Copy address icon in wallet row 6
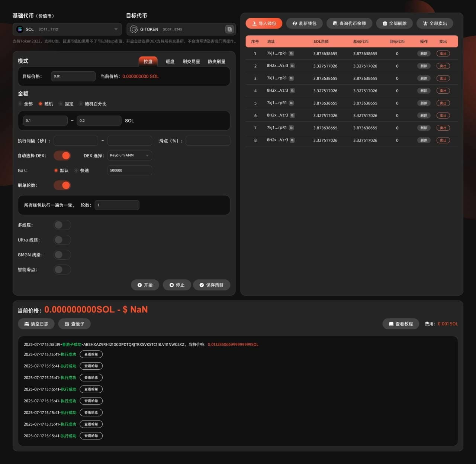Image resolution: width=476 pixels, height=464 pixels. 292,116
